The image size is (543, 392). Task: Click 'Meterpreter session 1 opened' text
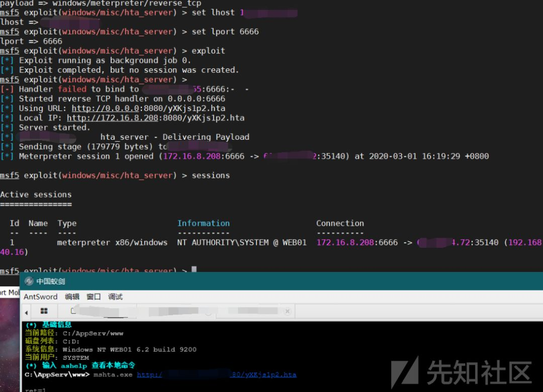coord(86,156)
